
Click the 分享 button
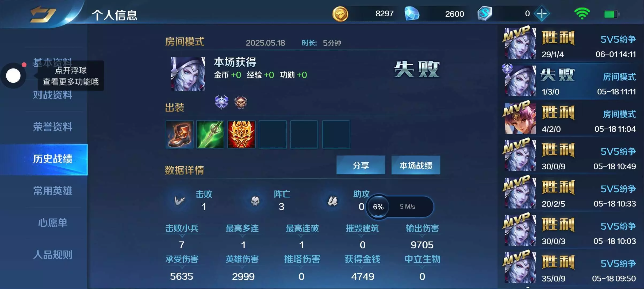coord(361,165)
